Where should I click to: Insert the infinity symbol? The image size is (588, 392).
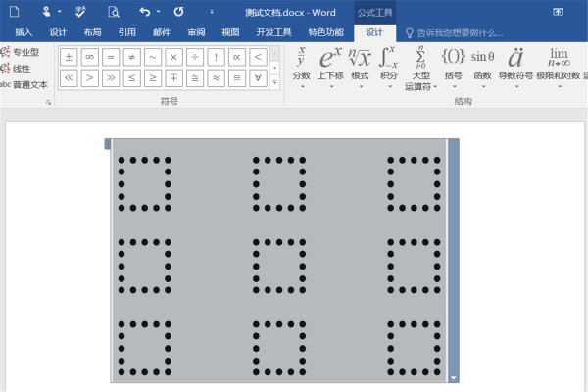point(90,57)
